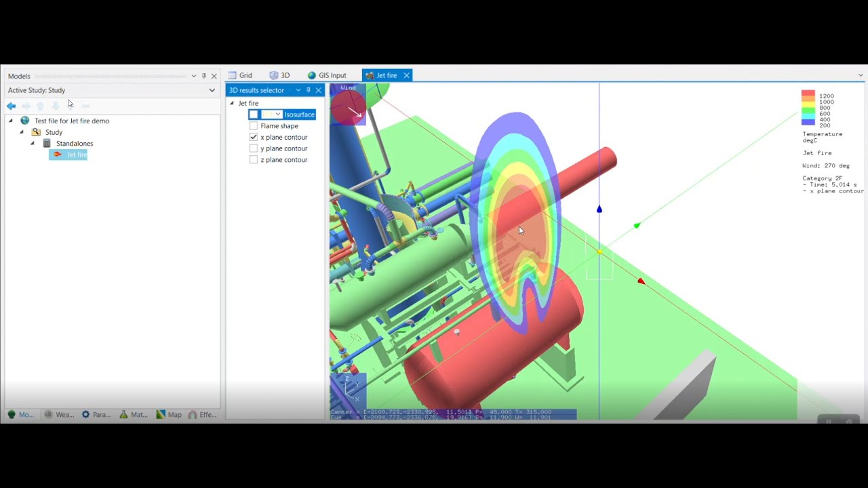Screen dimensions: 868x488
Task: Click the greyed move-up arrow in Models toolbar
Action: pos(40,106)
